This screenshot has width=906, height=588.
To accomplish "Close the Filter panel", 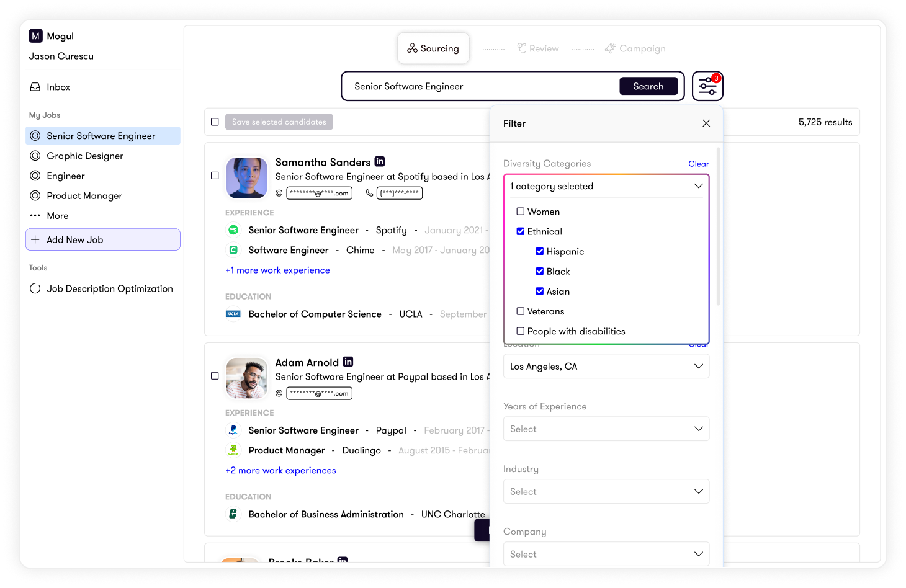I will 706,123.
